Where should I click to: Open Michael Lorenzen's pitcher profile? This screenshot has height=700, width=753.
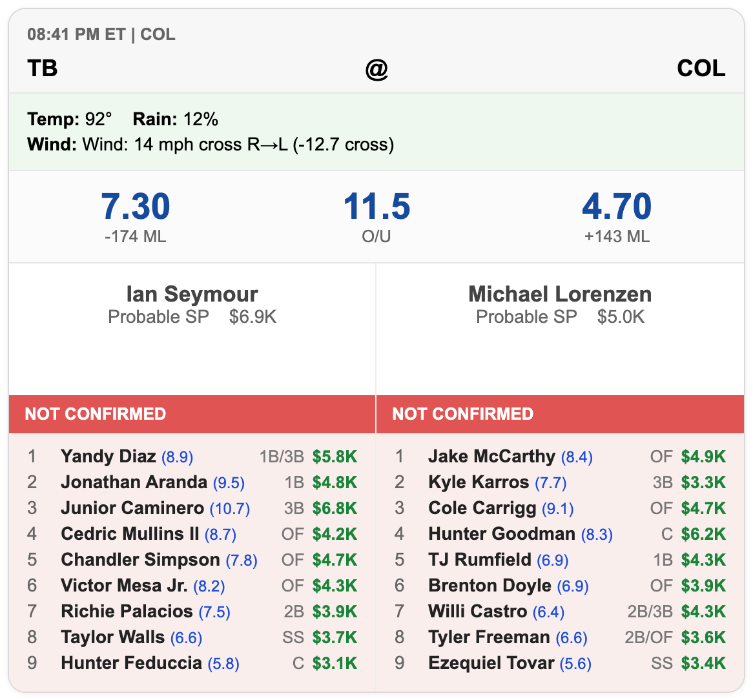pos(560,294)
